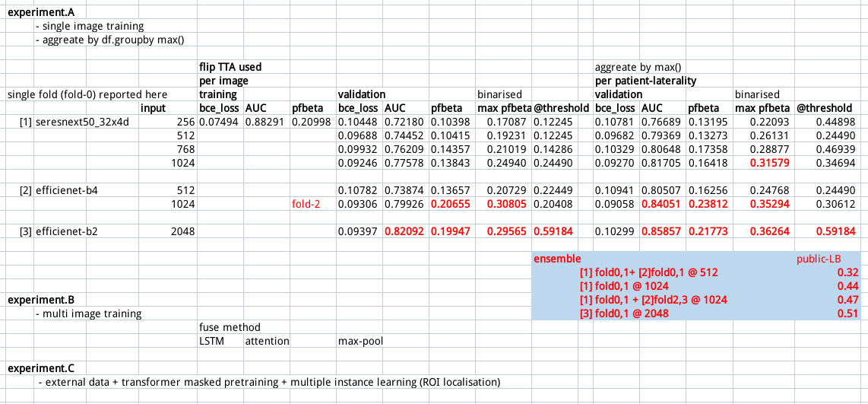The image size is (868, 404).
Task: Click the public-LB score 0.51
Action: [x=850, y=313]
